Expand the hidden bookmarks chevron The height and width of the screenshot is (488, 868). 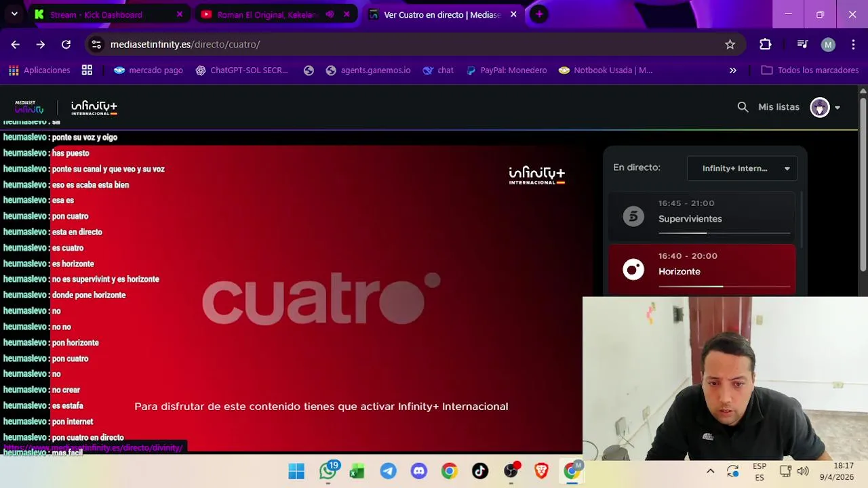tap(732, 70)
